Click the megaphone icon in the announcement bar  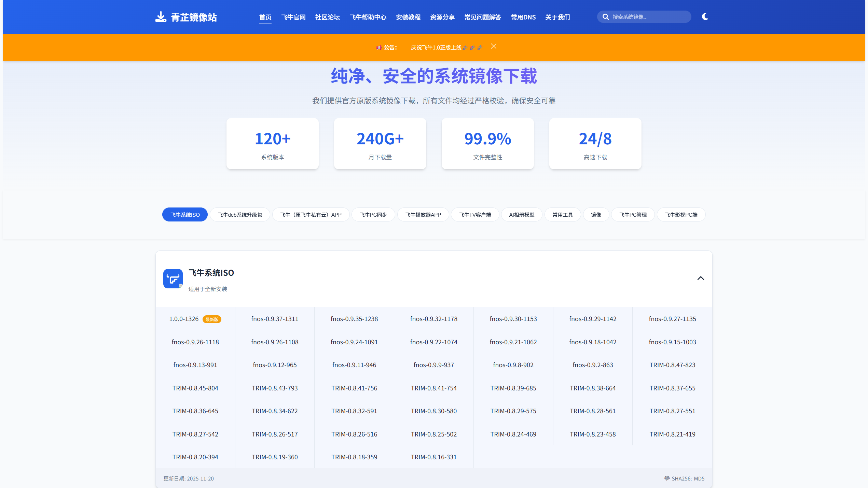[378, 47]
